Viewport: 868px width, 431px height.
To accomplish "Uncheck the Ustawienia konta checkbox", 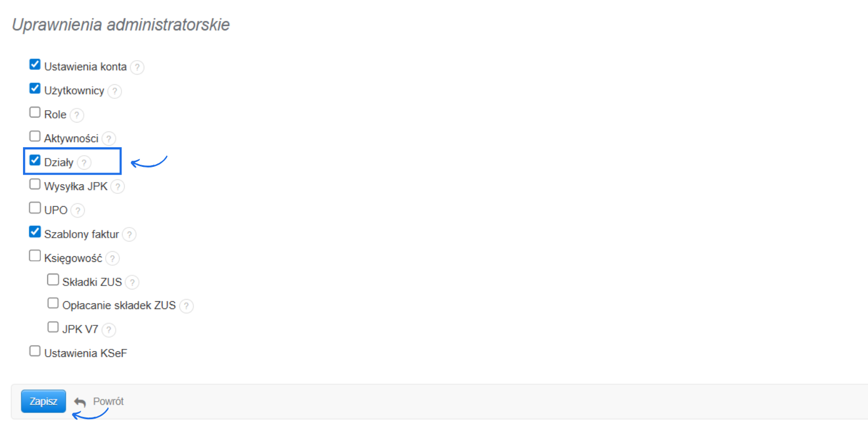I will 35,65.
